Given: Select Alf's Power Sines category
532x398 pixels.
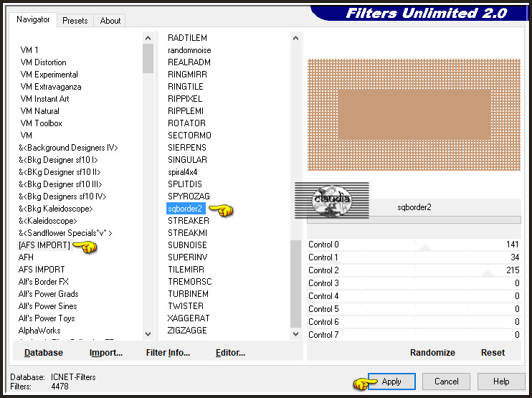Looking at the screenshot, I should (x=47, y=306).
